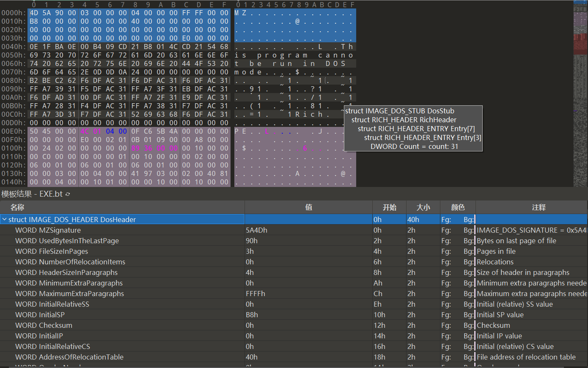The height and width of the screenshot is (368, 588).
Task: Click the Ch start offset of MaximumExtraParagraphs
Action: tap(378, 294)
